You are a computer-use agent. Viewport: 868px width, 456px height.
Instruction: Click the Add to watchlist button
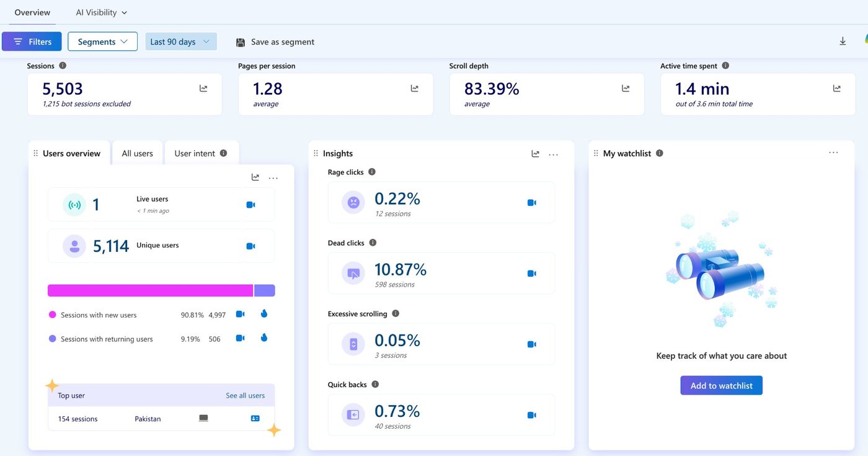point(721,385)
